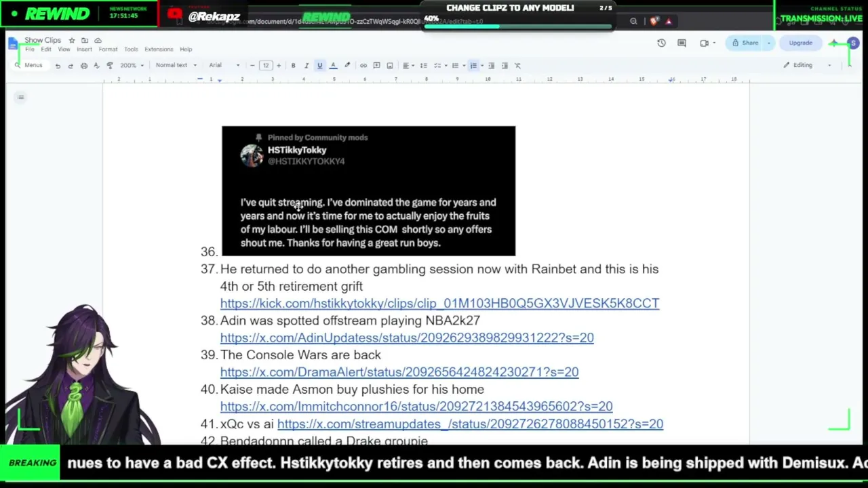Toggle bold formatting
This screenshot has height=488, width=868.
tap(293, 66)
